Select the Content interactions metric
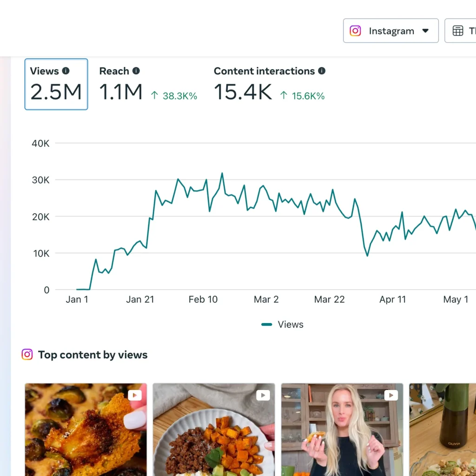476x476 pixels. (x=270, y=84)
